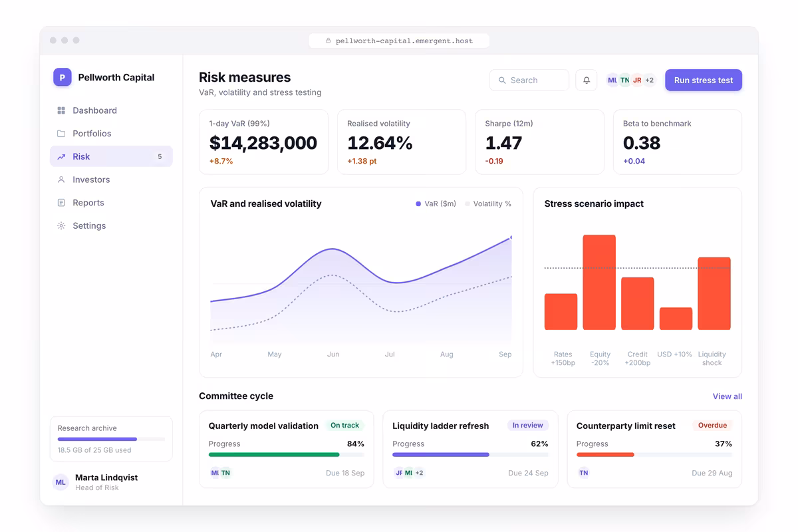Click the Credit +200bp stress bar
The image size is (798, 532).
click(638, 303)
